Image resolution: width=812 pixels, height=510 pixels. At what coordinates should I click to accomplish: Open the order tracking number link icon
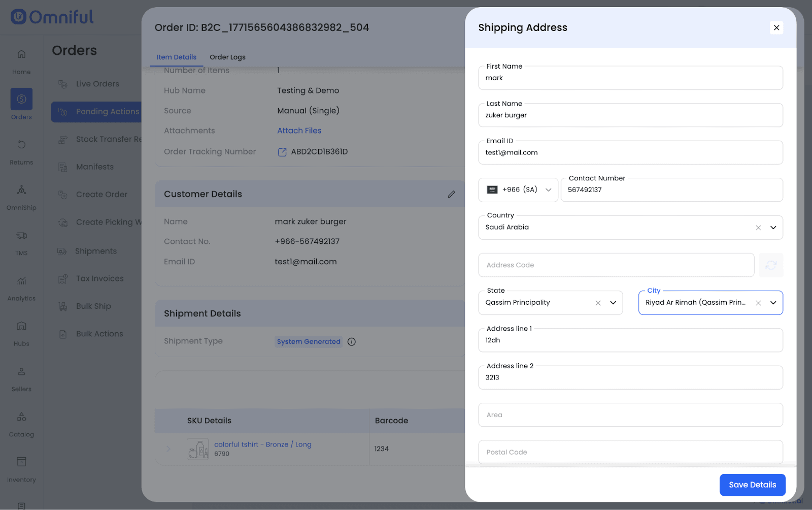click(x=282, y=152)
